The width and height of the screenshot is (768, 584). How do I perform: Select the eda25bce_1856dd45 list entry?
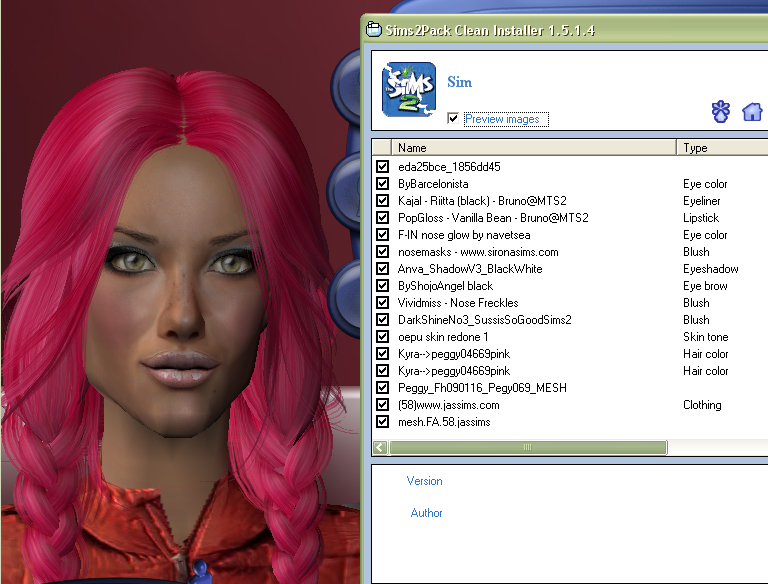(448, 167)
